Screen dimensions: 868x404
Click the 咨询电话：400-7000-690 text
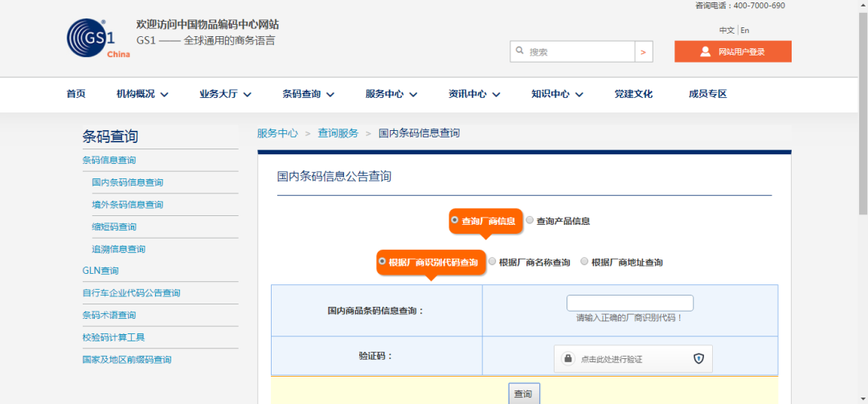click(740, 6)
